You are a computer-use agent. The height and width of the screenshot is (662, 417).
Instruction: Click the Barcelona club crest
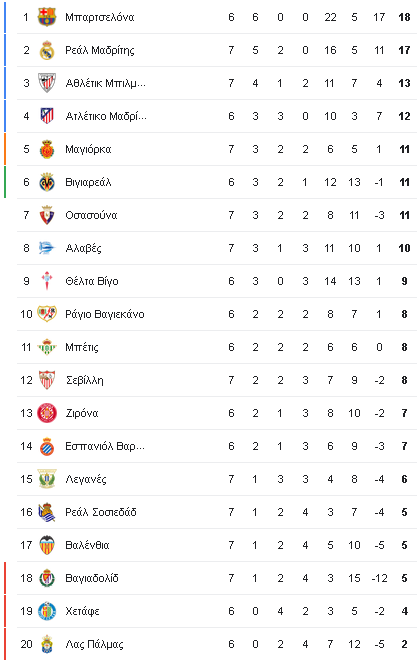click(47, 17)
